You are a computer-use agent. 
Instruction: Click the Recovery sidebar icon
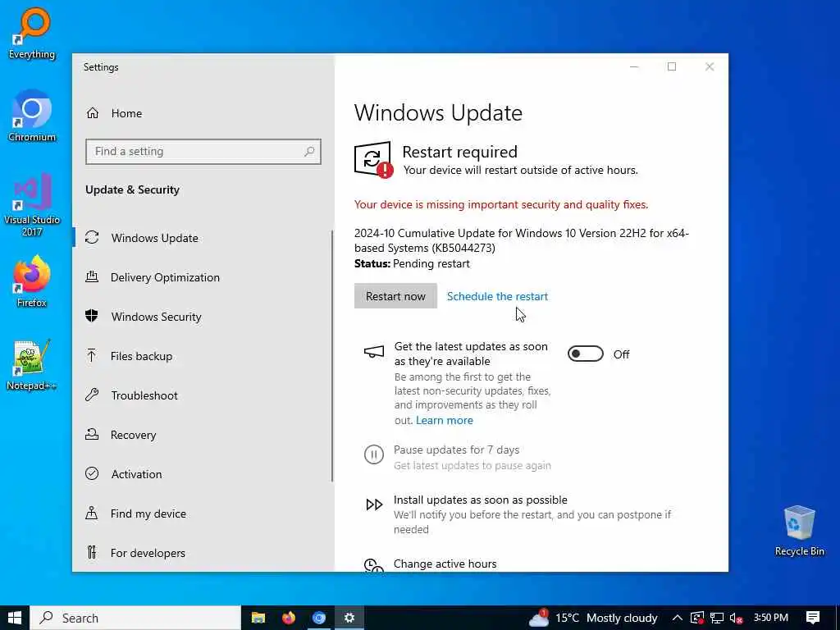tap(92, 435)
